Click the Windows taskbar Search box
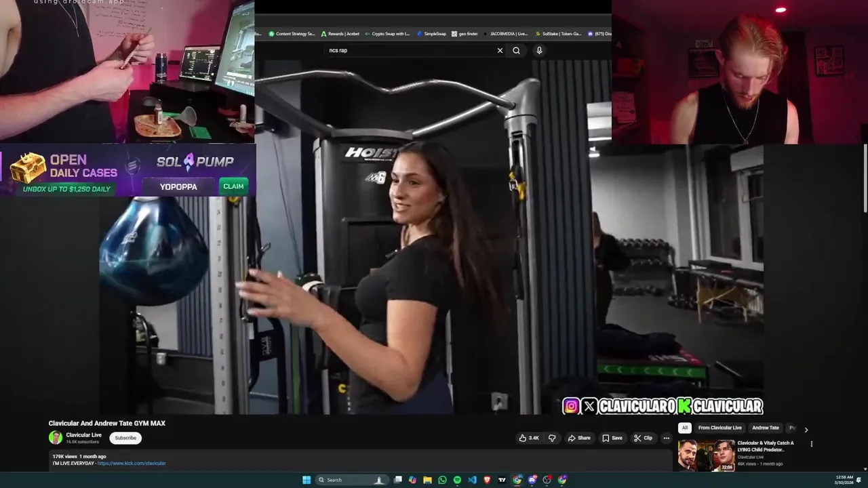 pyautogui.click(x=352, y=480)
